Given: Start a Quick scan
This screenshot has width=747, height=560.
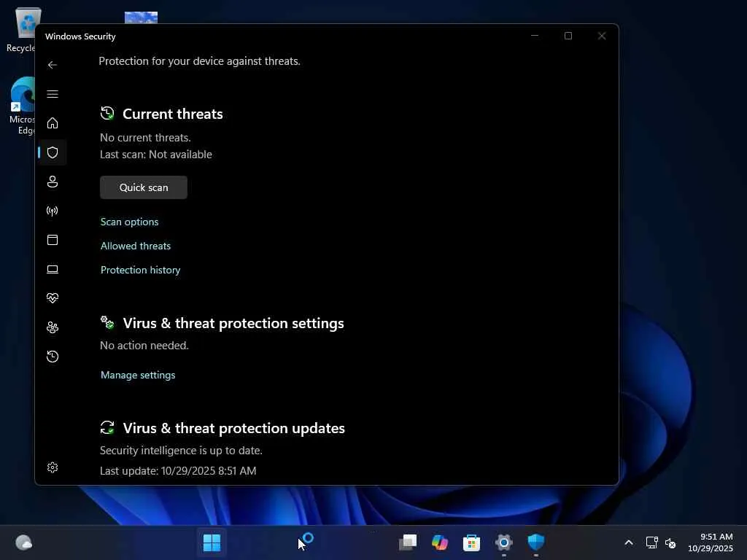Looking at the screenshot, I should (144, 187).
